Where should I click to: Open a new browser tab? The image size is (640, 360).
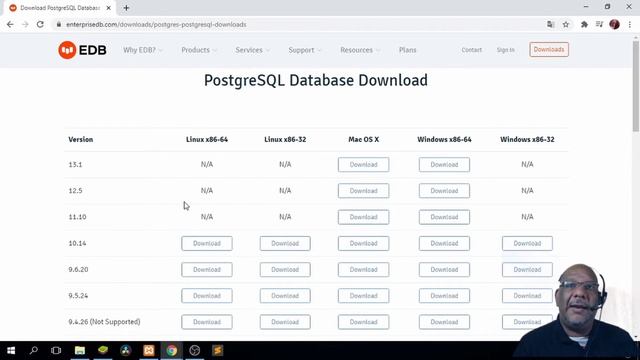click(126, 8)
